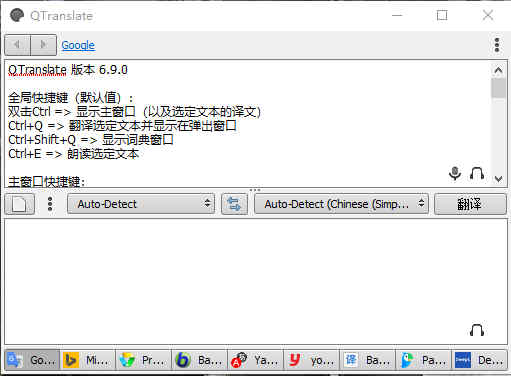Click the source text scrollbar down arrow
The height and width of the screenshot is (376, 511).
tap(498, 179)
